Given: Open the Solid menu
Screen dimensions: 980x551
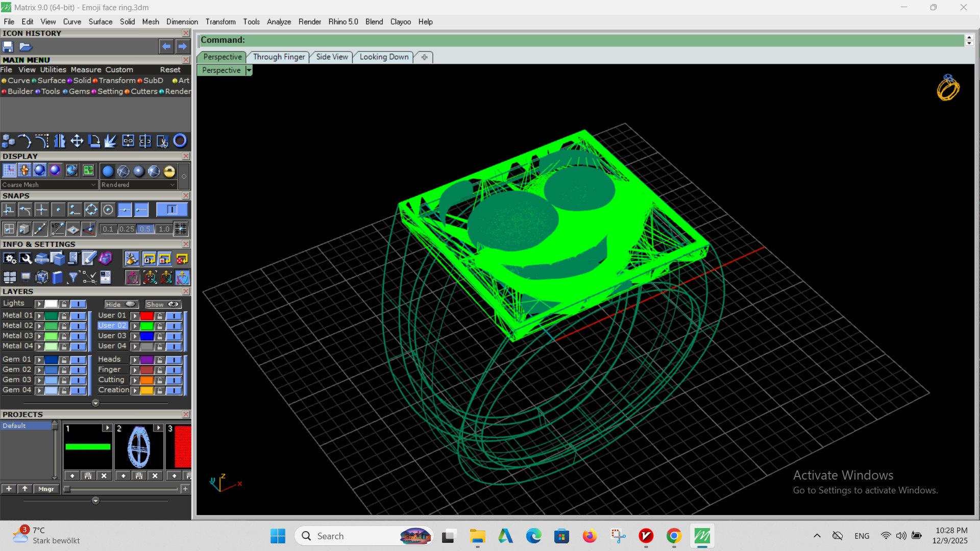Looking at the screenshot, I should tap(127, 22).
